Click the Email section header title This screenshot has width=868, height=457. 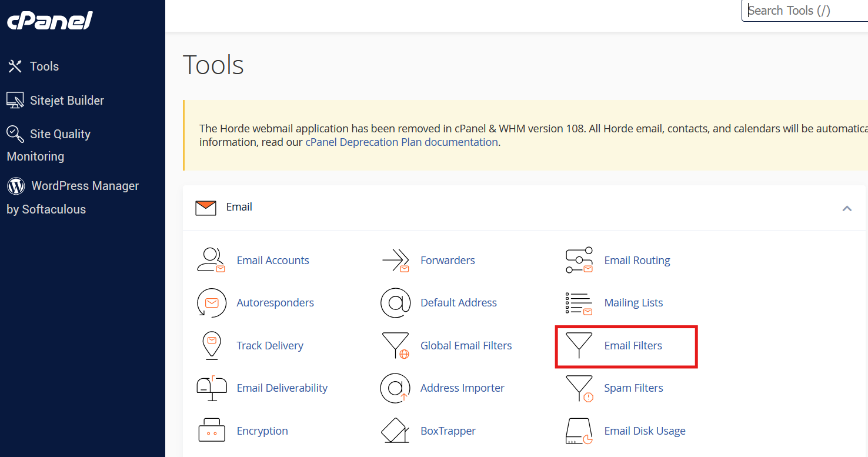click(x=239, y=207)
